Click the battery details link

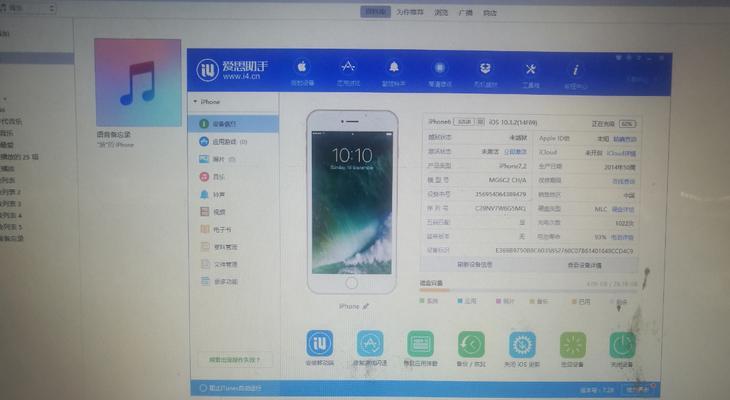tap(622, 237)
